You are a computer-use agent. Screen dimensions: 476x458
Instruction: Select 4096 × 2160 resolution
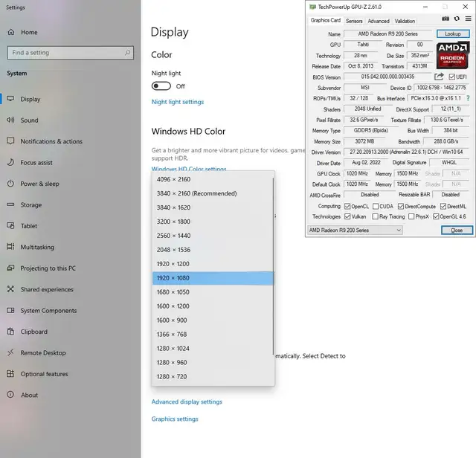(213, 179)
